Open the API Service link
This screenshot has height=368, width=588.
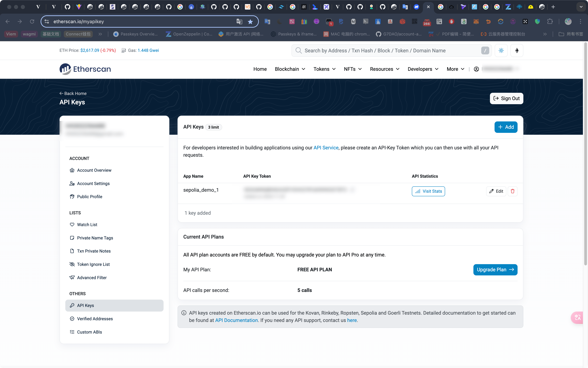326,148
